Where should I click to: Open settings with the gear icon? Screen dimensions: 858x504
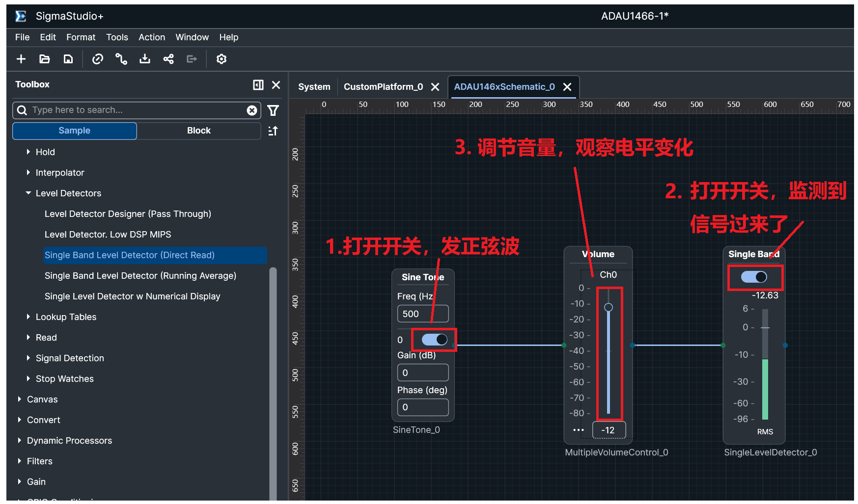(x=221, y=59)
